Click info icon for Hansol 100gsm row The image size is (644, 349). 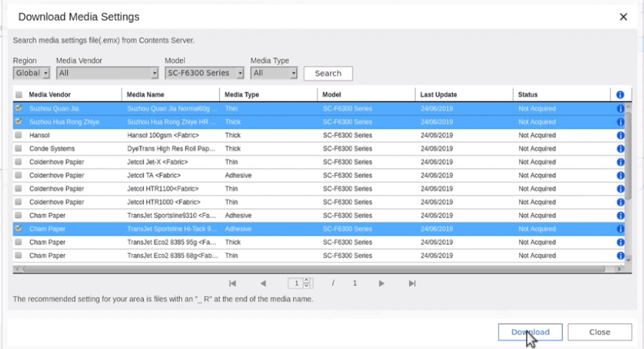coord(620,136)
